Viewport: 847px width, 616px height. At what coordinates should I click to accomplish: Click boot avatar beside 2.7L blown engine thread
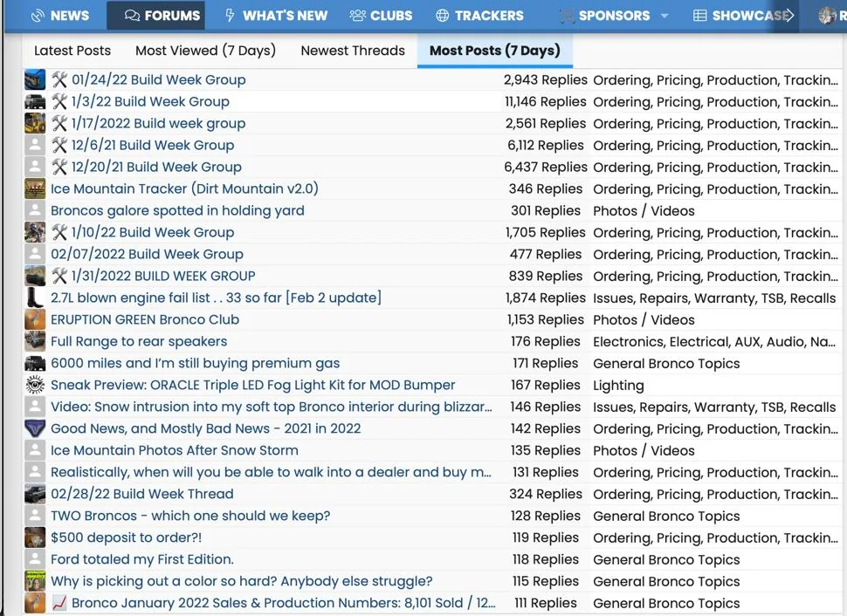(35, 298)
